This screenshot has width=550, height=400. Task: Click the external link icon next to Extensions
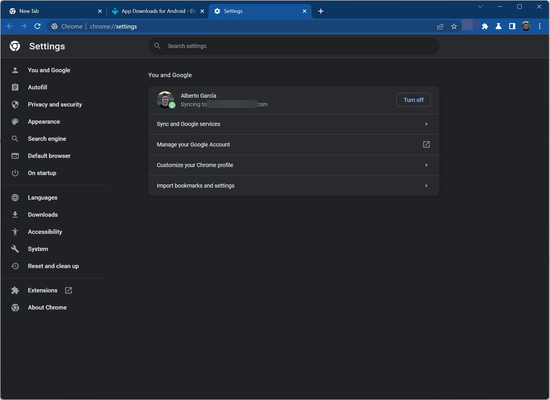[68, 290]
